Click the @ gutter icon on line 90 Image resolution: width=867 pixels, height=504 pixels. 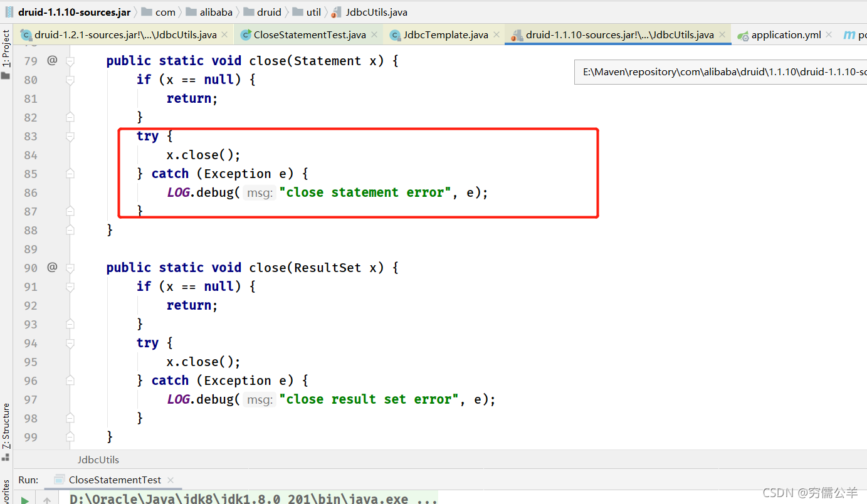tap(52, 267)
